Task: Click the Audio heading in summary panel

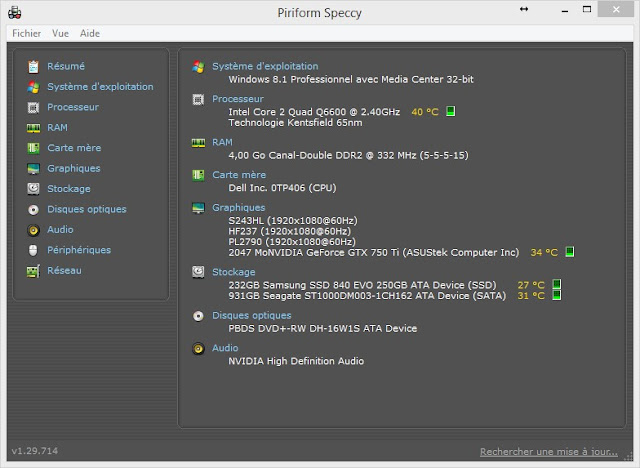Action: point(225,348)
